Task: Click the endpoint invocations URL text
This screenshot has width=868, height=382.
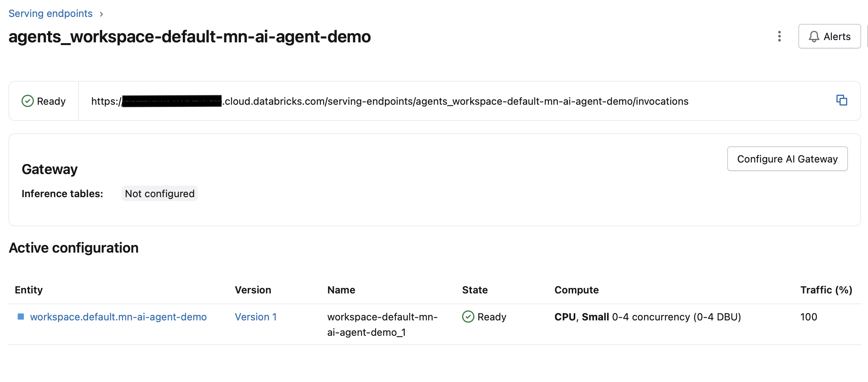Action: point(390,101)
